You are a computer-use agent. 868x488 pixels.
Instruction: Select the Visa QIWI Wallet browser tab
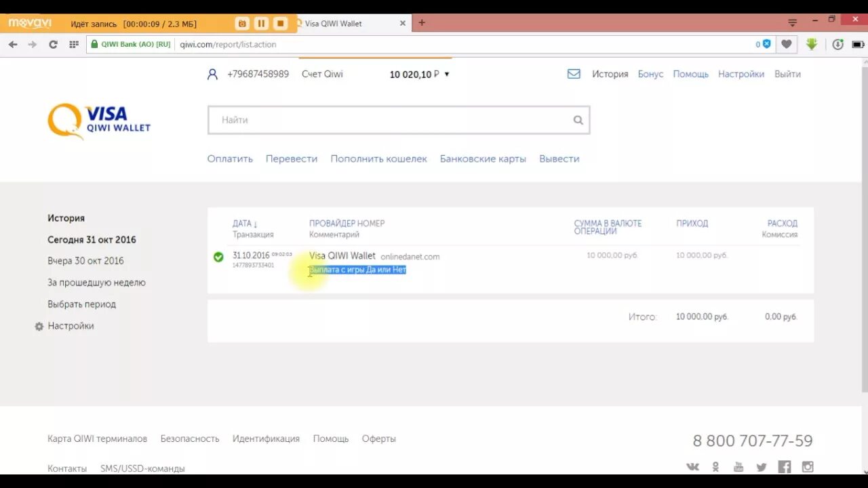[x=351, y=23]
